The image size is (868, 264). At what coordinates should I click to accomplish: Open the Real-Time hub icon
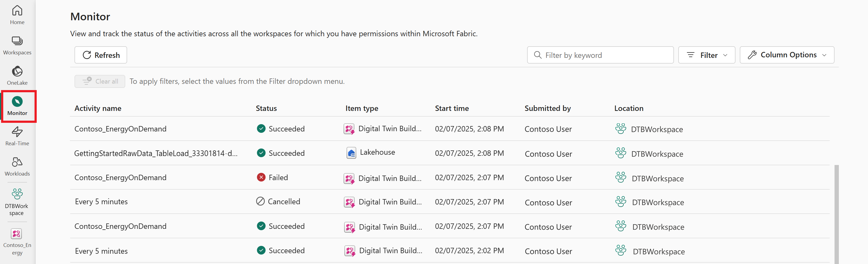17,136
